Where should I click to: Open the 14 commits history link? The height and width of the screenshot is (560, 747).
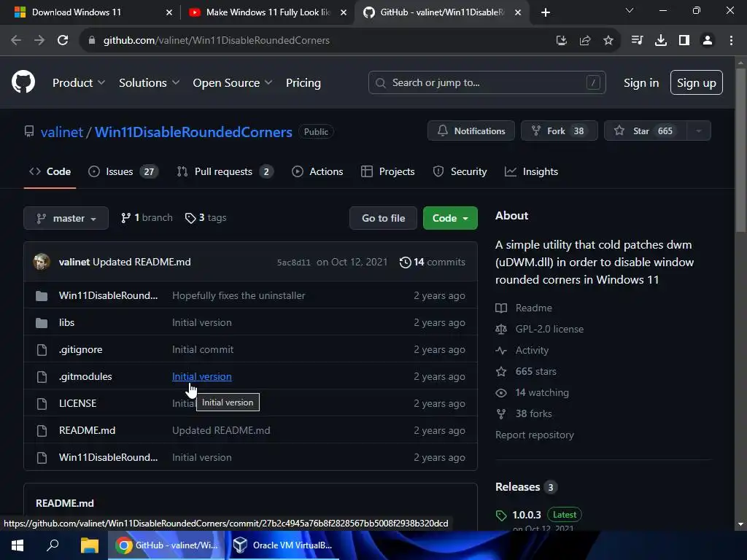pos(432,262)
